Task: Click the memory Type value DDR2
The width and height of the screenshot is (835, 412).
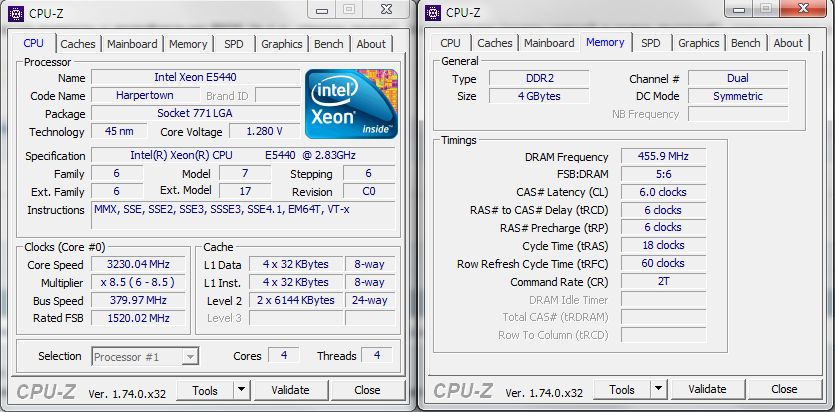Action: 539,78
